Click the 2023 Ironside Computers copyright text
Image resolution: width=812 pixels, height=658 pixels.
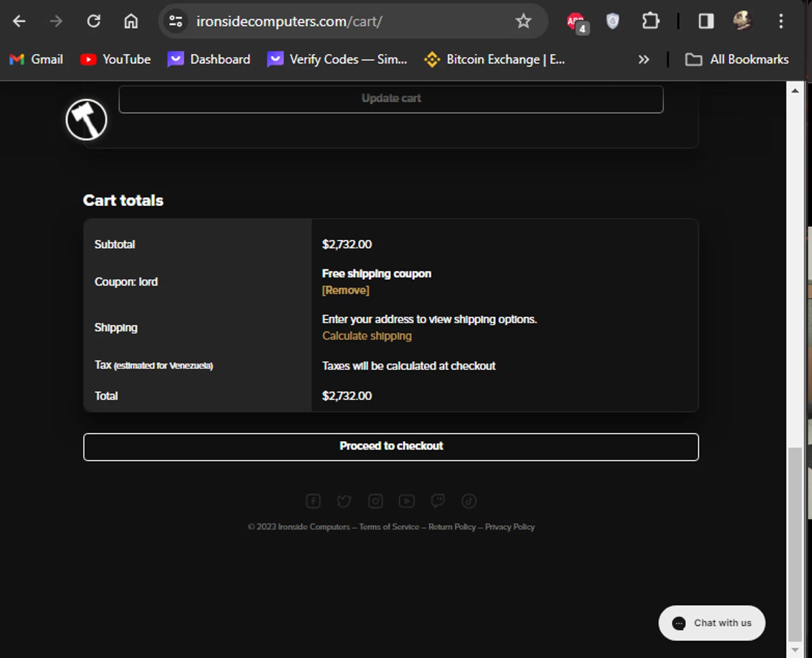[x=299, y=527]
